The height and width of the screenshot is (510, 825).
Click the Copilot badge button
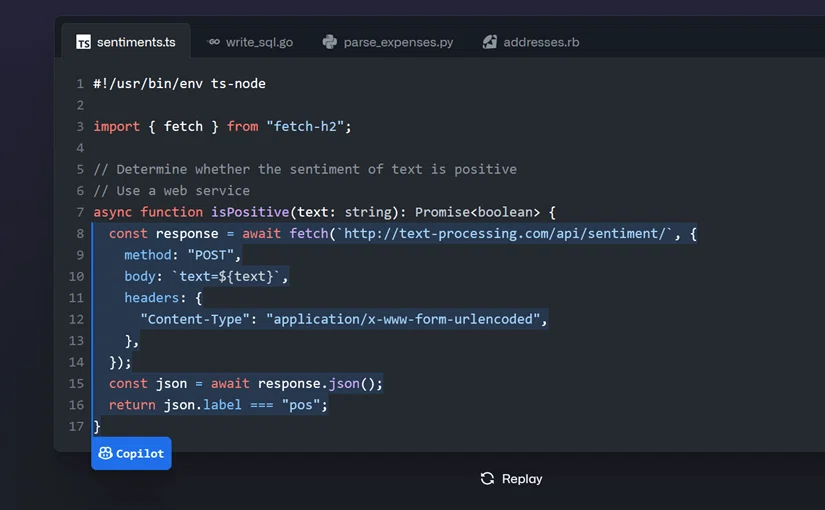click(132, 453)
